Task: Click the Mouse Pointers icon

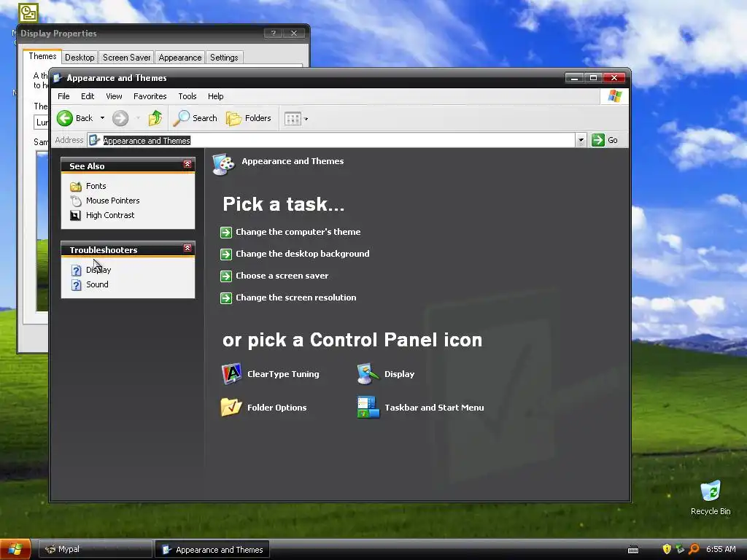Action: coord(76,201)
